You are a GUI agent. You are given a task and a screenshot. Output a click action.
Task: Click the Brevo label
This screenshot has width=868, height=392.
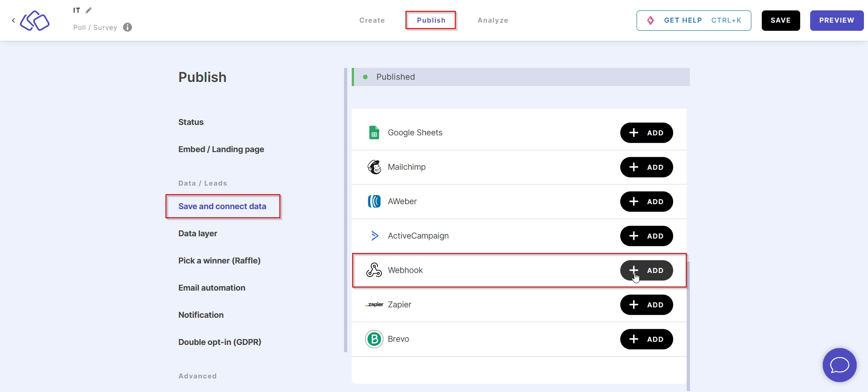tap(398, 339)
